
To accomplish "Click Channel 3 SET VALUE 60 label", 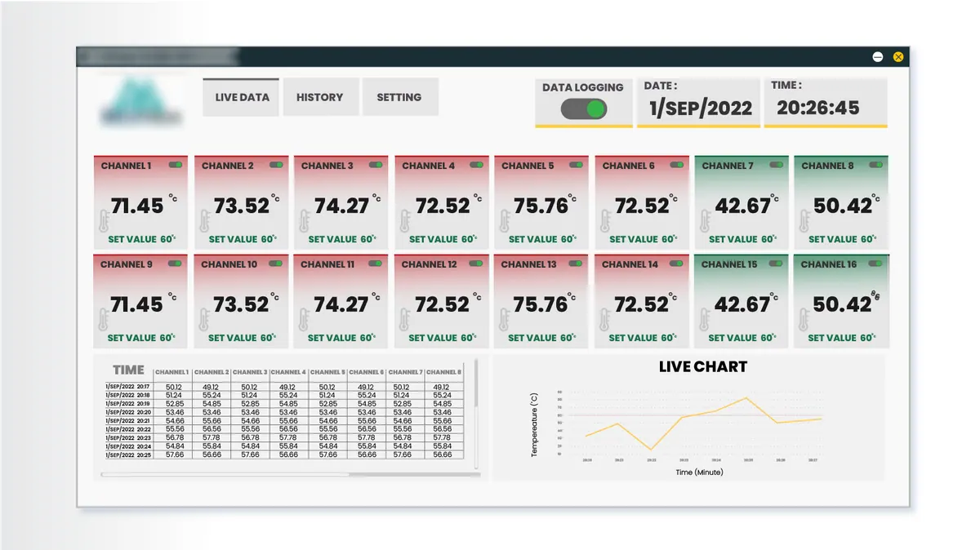I will point(342,239).
